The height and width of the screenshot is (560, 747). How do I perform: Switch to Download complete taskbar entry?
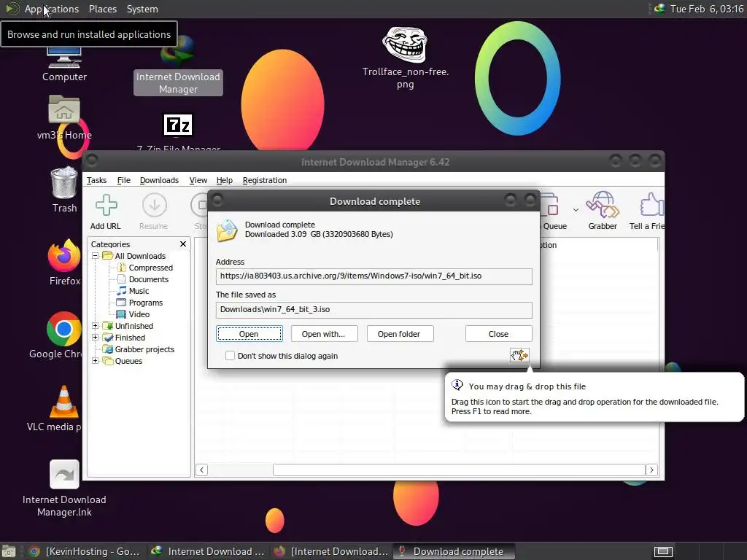454,551
